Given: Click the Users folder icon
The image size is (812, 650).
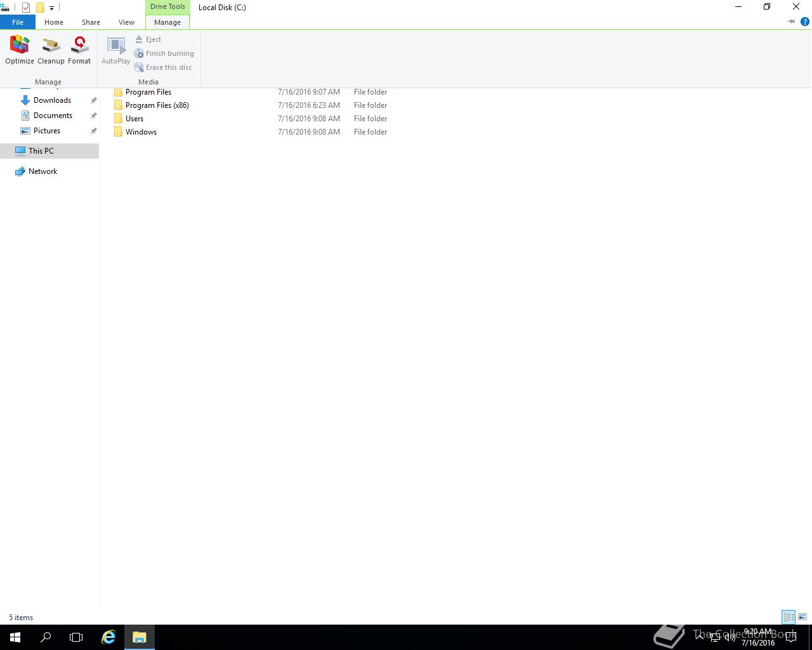Looking at the screenshot, I should pyautogui.click(x=118, y=119).
